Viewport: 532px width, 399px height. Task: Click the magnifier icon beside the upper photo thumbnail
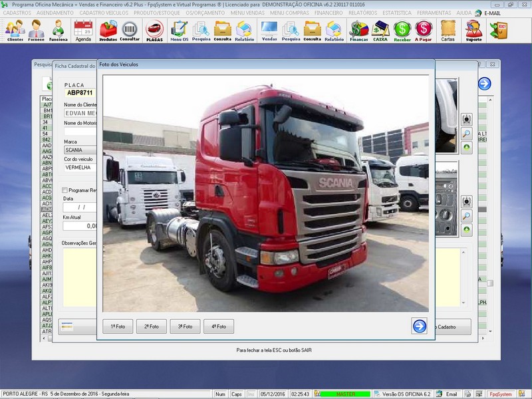(x=467, y=134)
